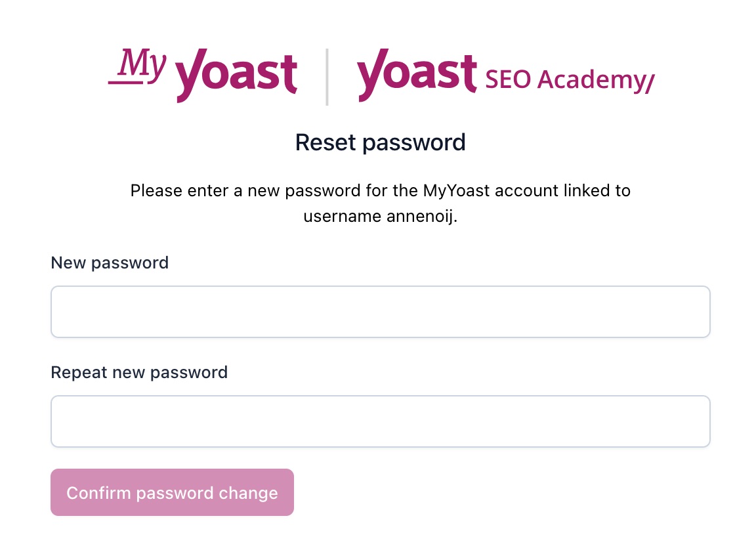This screenshot has height=554, width=756.
Task: Click the Confirm password change button
Action: pos(172,492)
